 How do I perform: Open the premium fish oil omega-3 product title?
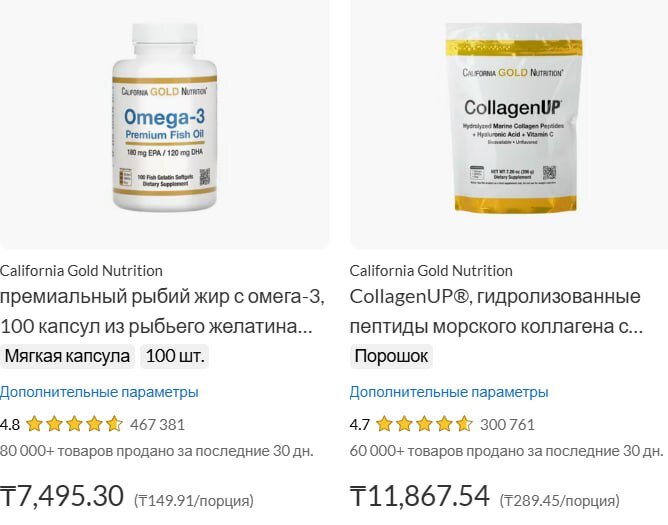[163, 312]
